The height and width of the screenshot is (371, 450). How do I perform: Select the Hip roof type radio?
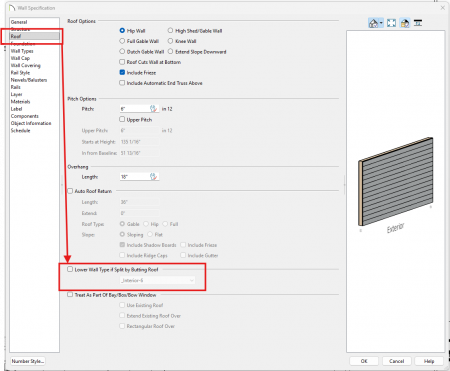click(146, 224)
